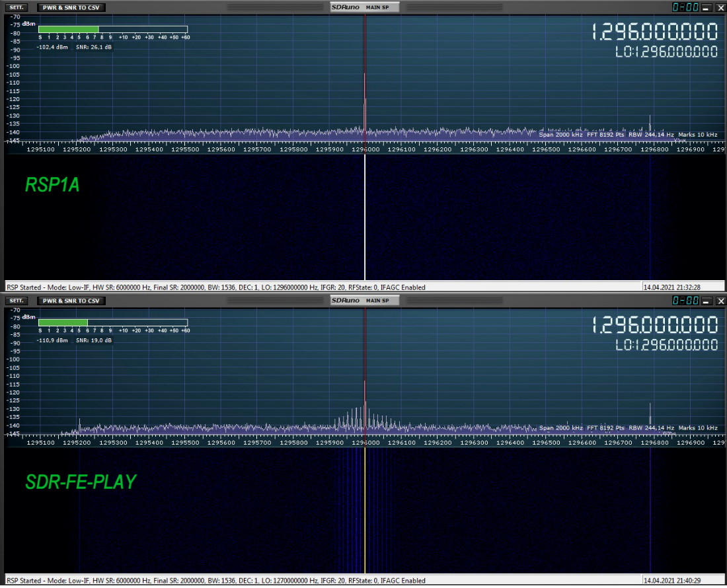
Task: Click status text with LO: 1270000000 Hz
Action: 215,581
